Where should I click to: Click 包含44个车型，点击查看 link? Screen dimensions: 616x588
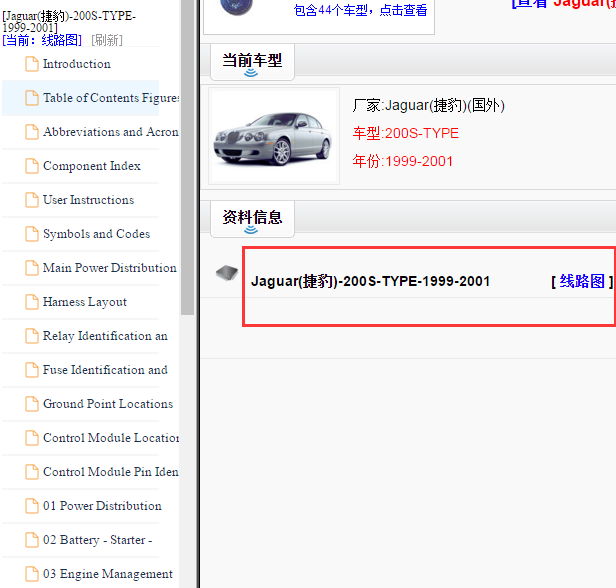click(x=360, y=10)
